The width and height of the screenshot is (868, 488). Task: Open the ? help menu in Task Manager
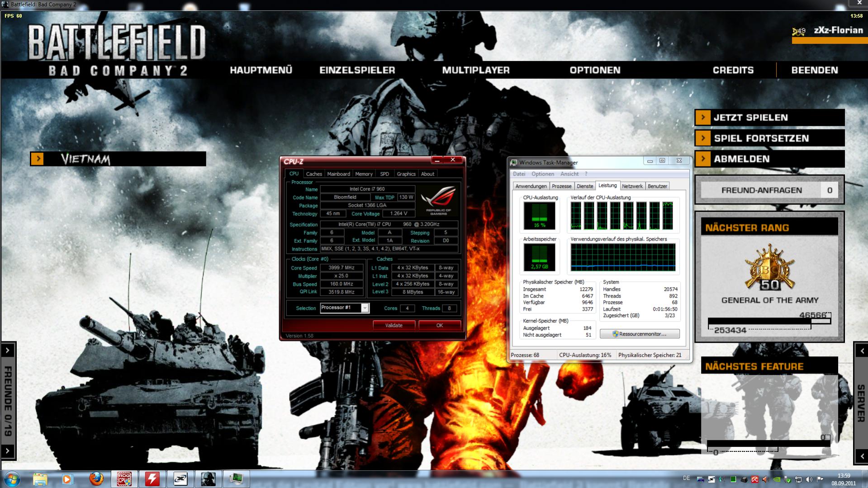coord(586,174)
